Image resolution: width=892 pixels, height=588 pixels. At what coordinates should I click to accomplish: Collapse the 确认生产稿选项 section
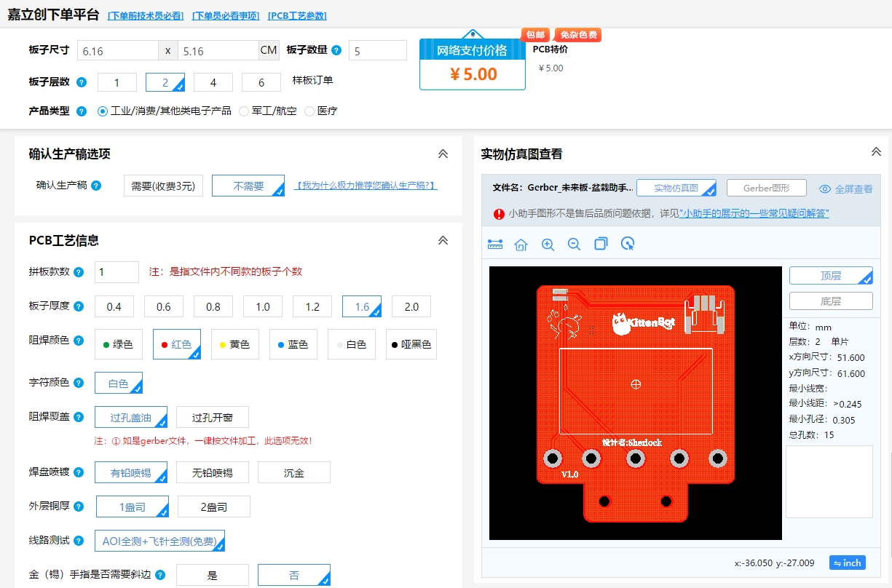point(443,154)
